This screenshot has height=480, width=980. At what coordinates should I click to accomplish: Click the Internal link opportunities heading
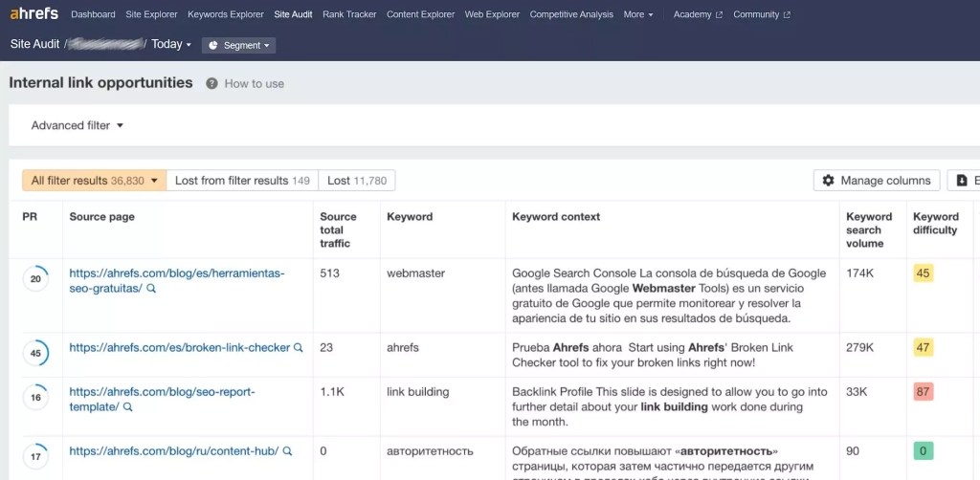pyautogui.click(x=100, y=82)
